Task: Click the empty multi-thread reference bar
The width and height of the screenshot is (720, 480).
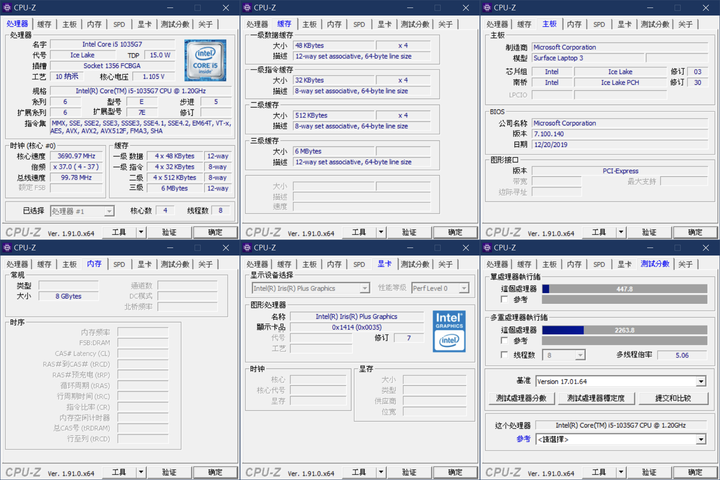Action: click(x=624, y=341)
